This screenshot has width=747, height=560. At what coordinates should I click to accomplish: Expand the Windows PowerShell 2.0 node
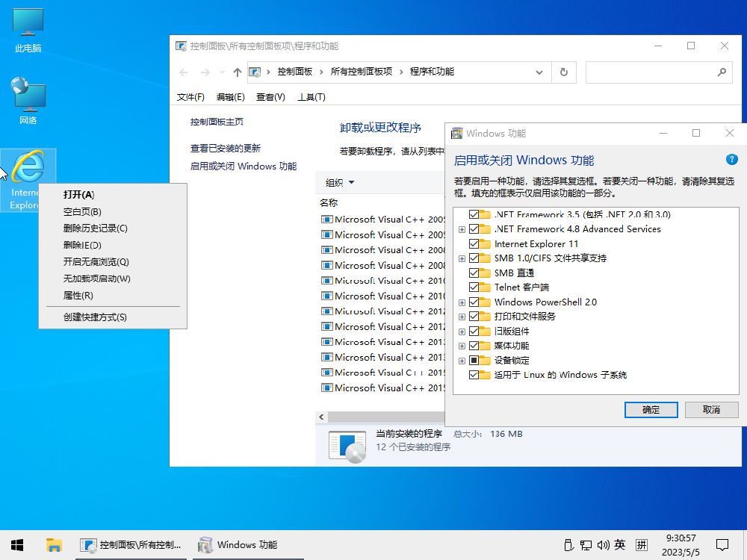[x=463, y=302]
